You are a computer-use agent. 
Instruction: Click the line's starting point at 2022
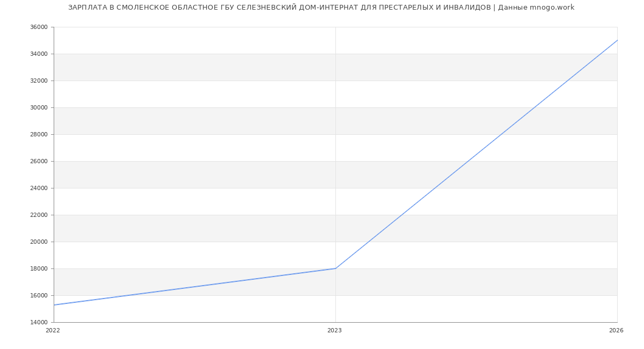pyautogui.click(x=54, y=305)
